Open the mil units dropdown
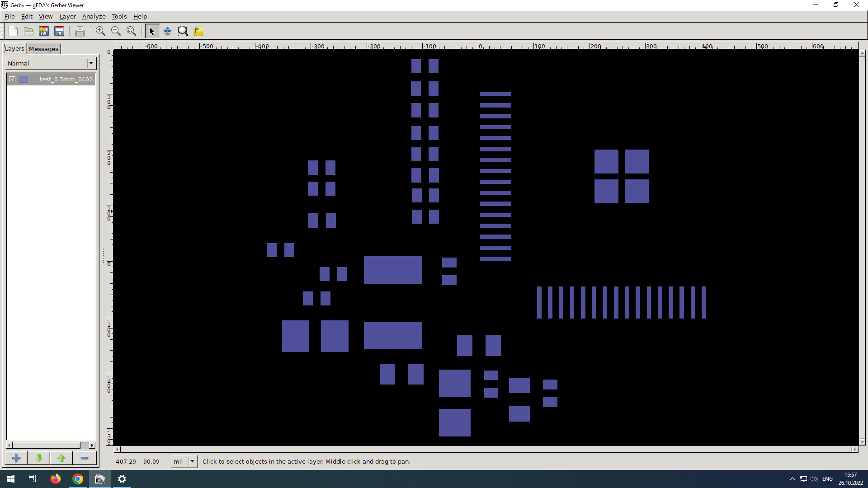The width and height of the screenshot is (868, 488). pos(192,461)
